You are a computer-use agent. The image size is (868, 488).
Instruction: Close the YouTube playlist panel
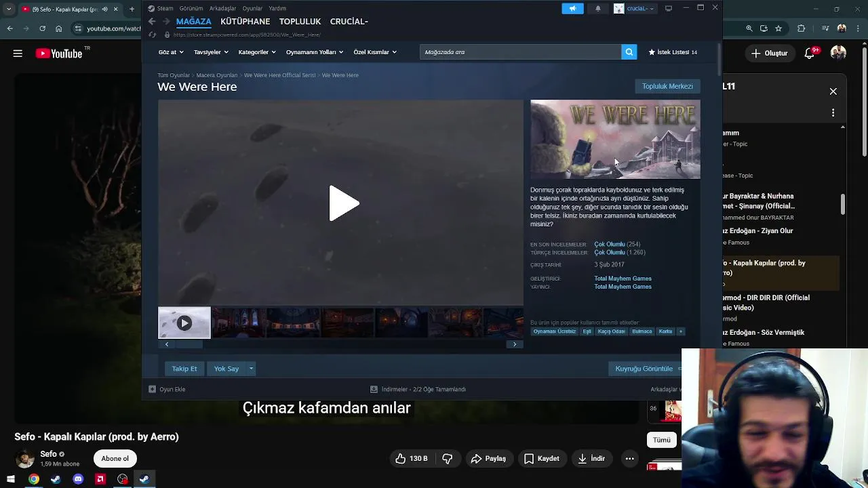pyautogui.click(x=833, y=91)
